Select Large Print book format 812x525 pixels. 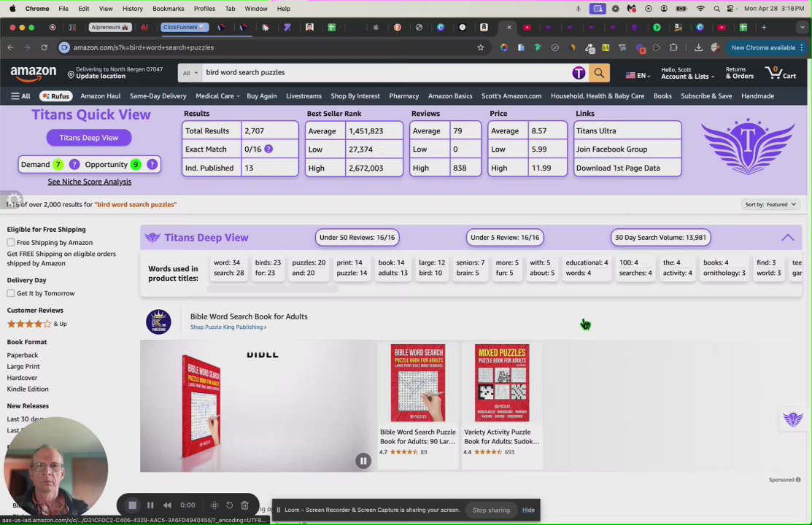pyautogui.click(x=23, y=367)
